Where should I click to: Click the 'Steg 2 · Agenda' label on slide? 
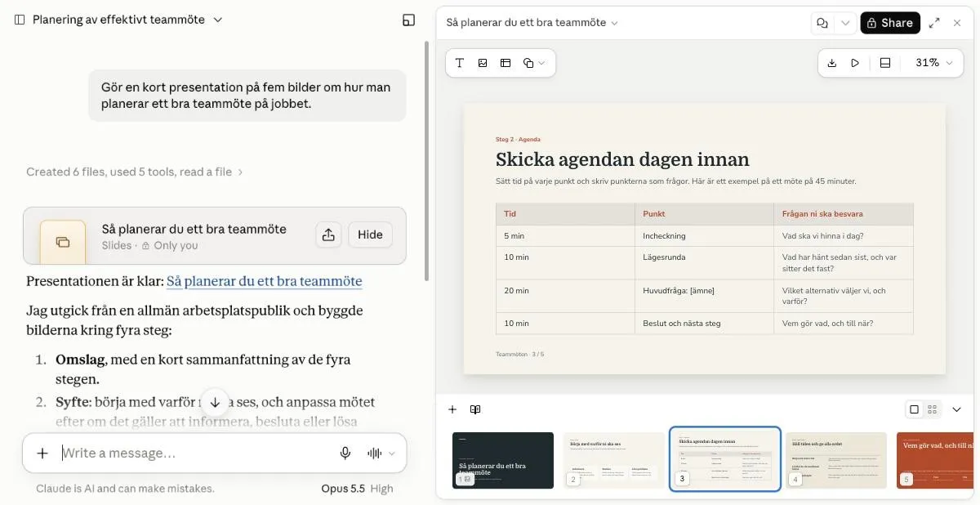click(x=518, y=139)
